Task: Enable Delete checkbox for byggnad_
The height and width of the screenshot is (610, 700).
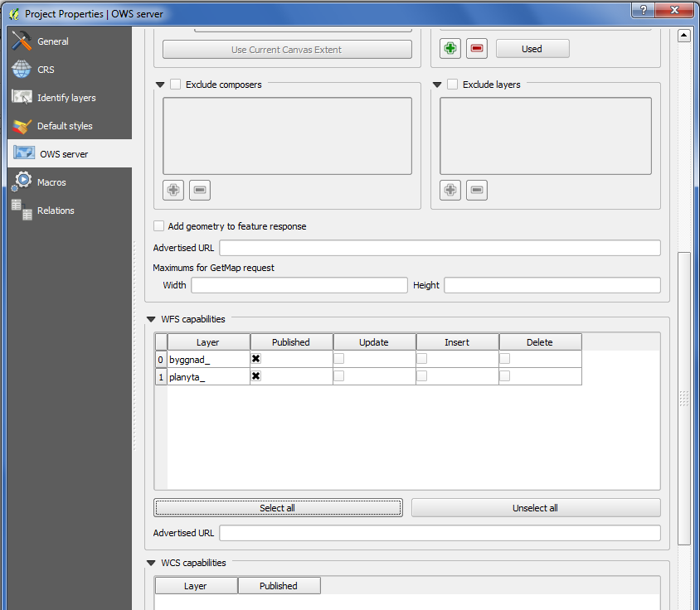Action: [505, 359]
